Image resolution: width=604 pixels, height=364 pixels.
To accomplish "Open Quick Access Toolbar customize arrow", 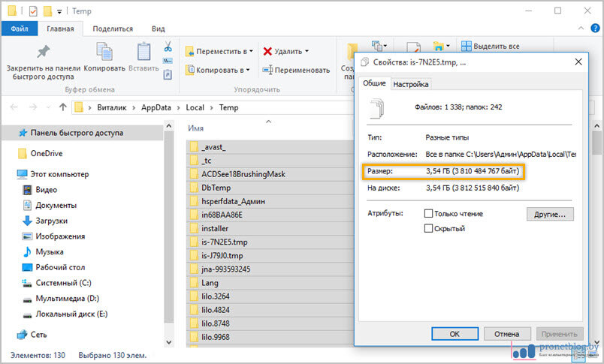I will pos(59,11).
